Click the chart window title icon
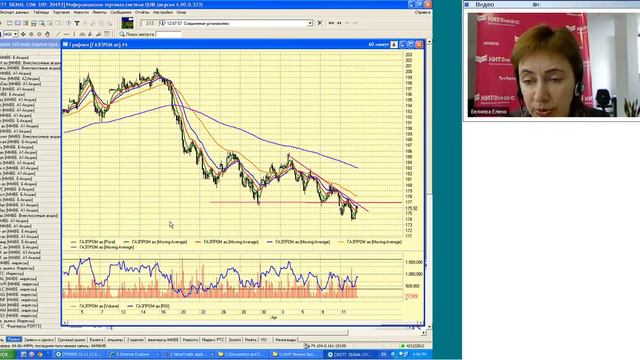 [65, 44]
